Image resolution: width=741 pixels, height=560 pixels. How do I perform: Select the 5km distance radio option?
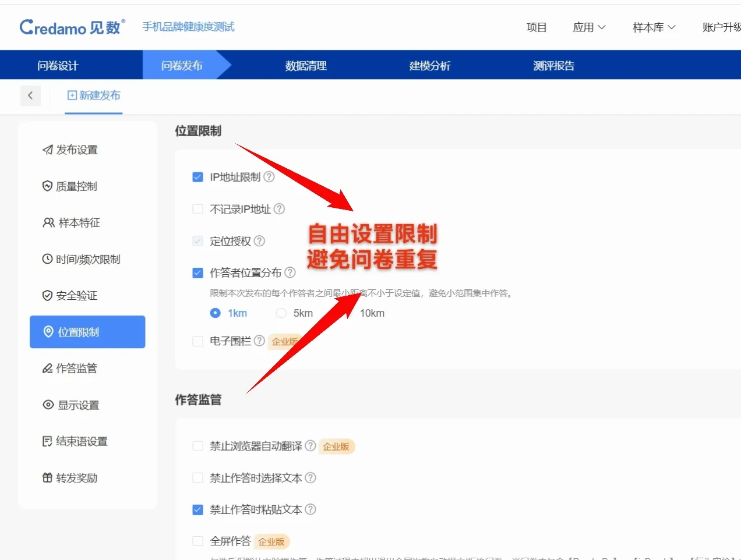(281, 313)
